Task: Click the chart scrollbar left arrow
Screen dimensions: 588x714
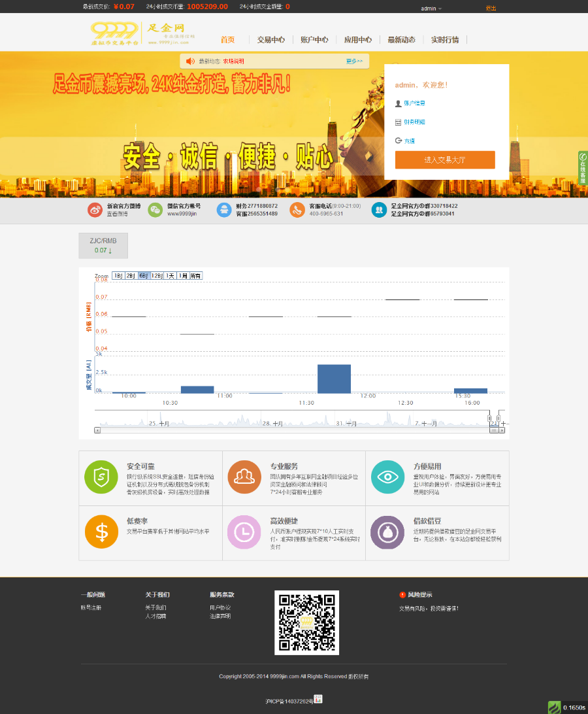Action: pos(97,430)
